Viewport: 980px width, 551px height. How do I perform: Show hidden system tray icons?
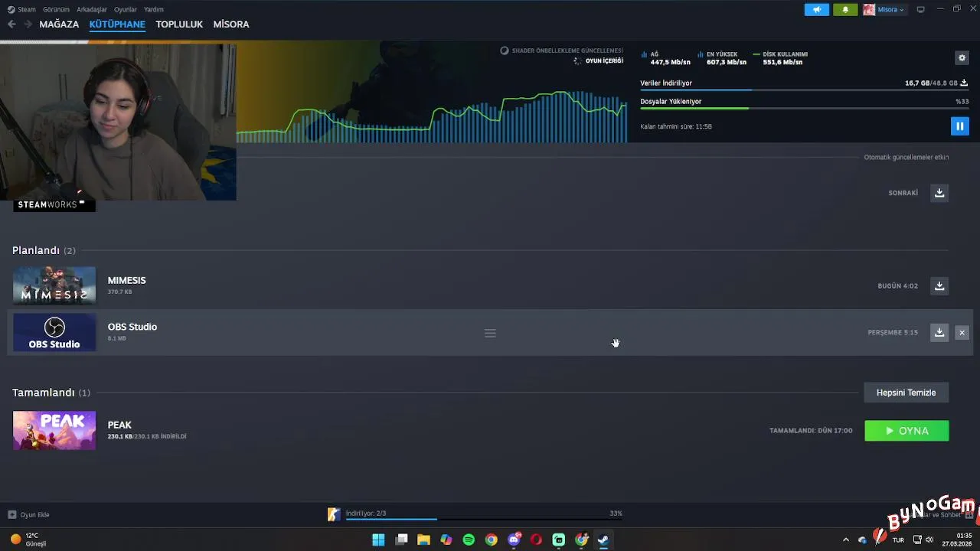click(845, 540)
